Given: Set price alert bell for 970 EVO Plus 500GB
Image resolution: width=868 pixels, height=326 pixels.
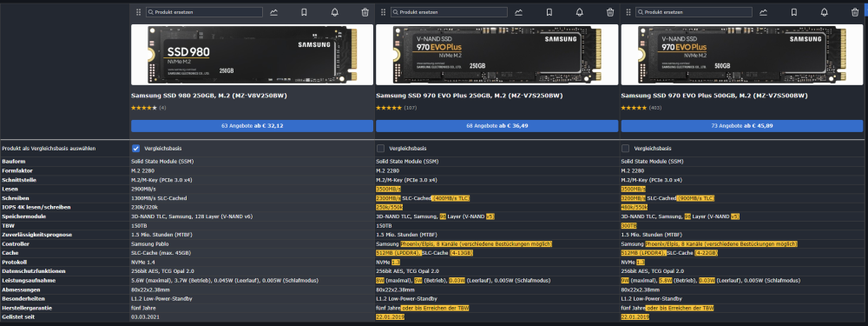Looking at the screenshot, I should pyautogui.click(x=825, y=12).
